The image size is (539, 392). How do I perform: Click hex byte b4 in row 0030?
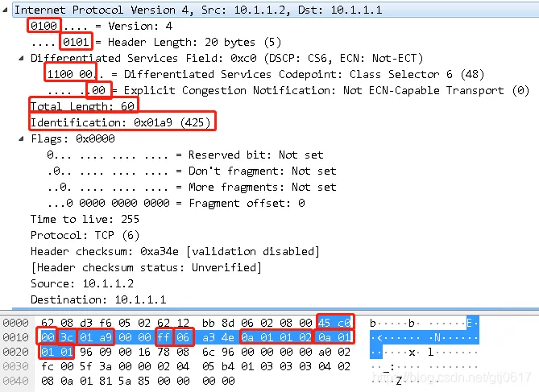pos(227,366)
